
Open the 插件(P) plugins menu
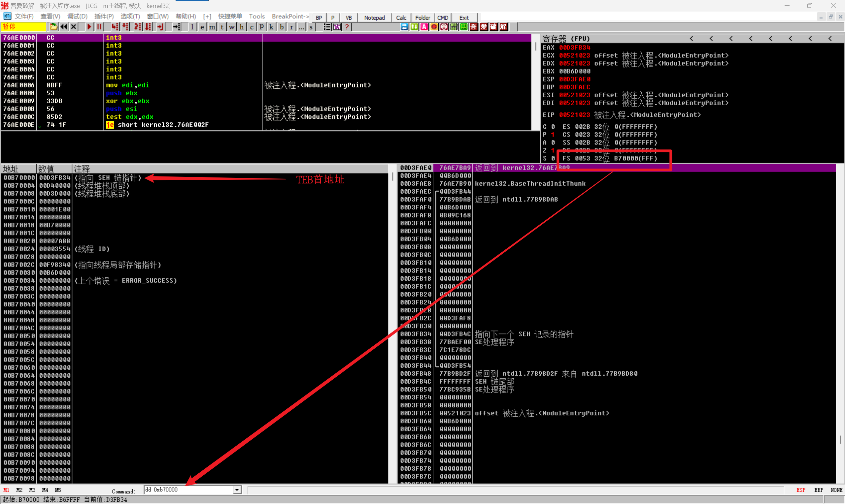104,16
